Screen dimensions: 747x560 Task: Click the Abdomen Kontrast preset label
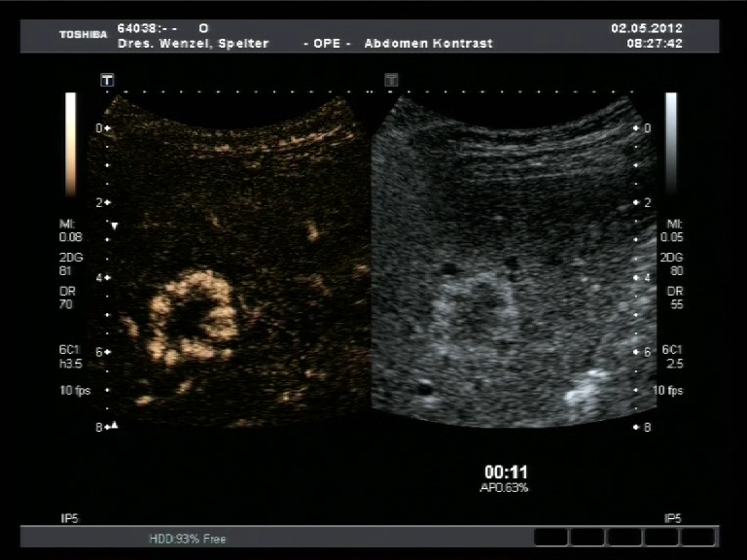[x=428, y=44]
